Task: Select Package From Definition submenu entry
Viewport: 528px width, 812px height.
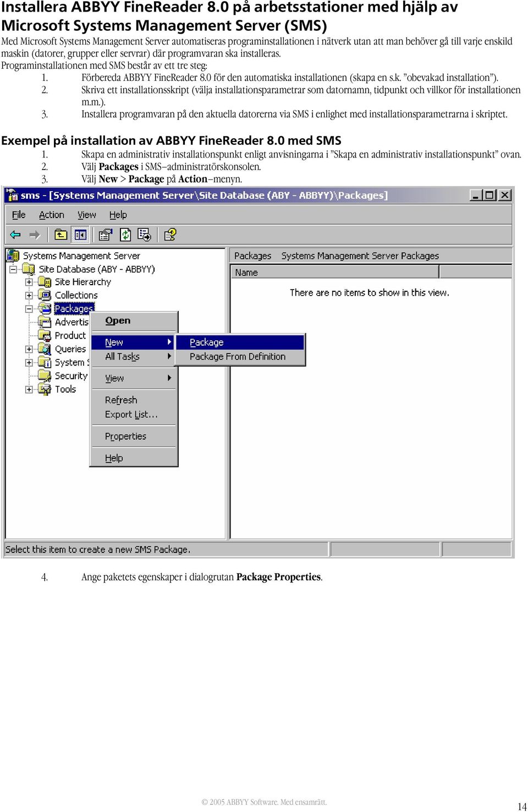Action: pyautogui.click(x=240, y=357)
